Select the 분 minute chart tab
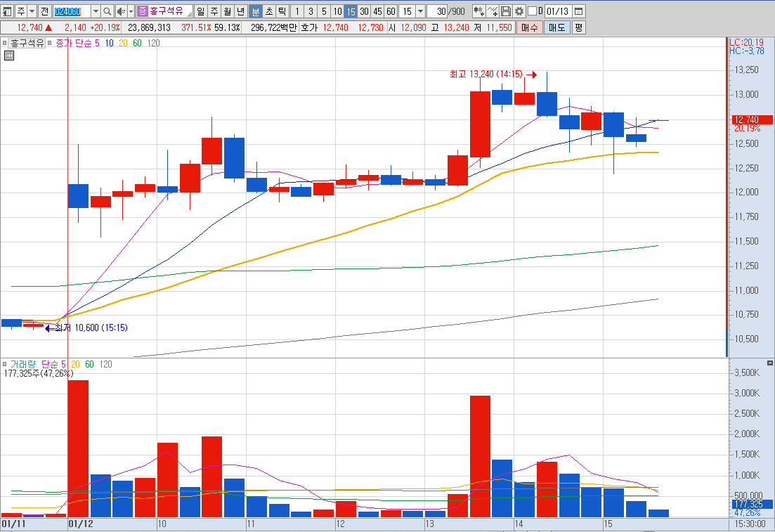Image resolution: width=775 pixels, height=532 pixels. coord(256,11)
